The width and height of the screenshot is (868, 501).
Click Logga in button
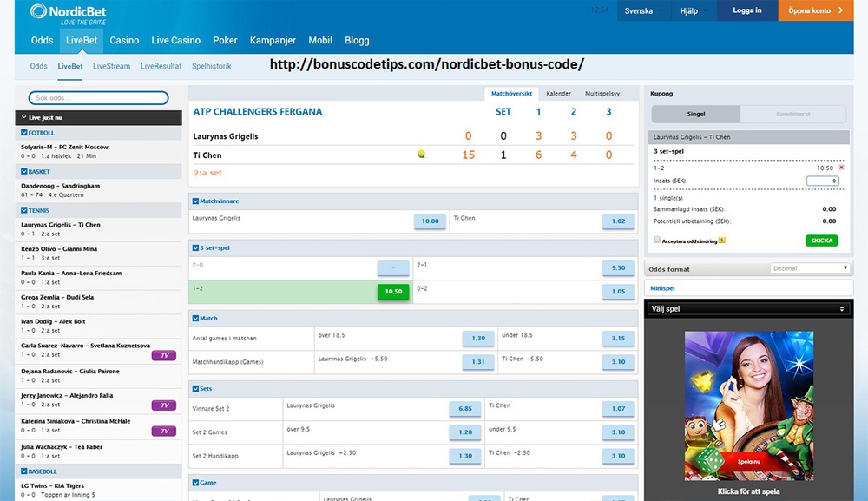pos(747,10)
